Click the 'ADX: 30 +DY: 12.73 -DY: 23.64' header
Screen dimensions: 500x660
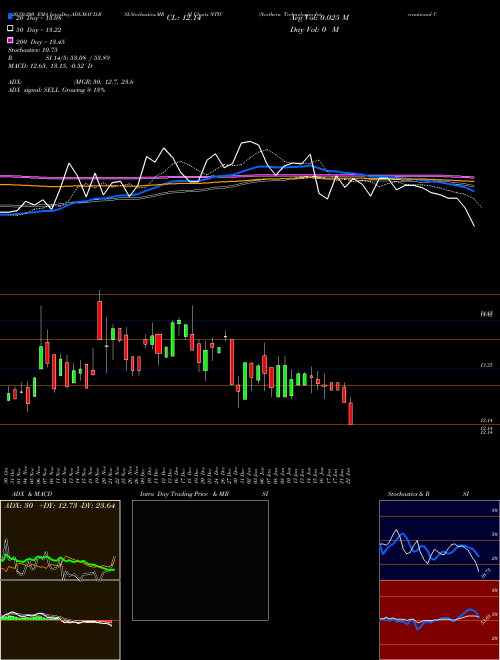tap(59, 506)
